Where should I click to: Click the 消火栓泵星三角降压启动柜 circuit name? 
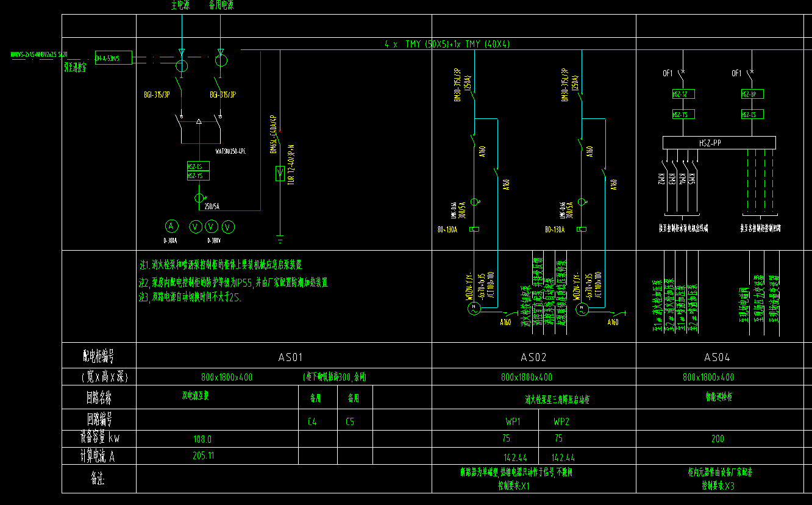tap(557, 399)
